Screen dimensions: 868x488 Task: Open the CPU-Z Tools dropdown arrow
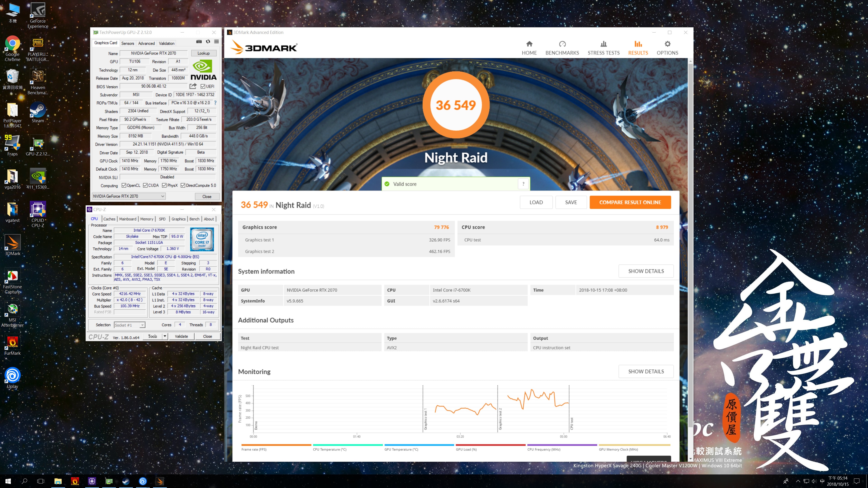(x=165, y=336)
